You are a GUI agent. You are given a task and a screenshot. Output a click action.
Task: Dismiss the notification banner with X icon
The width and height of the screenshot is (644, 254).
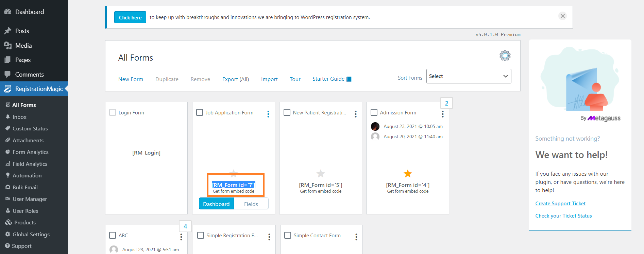563,16
